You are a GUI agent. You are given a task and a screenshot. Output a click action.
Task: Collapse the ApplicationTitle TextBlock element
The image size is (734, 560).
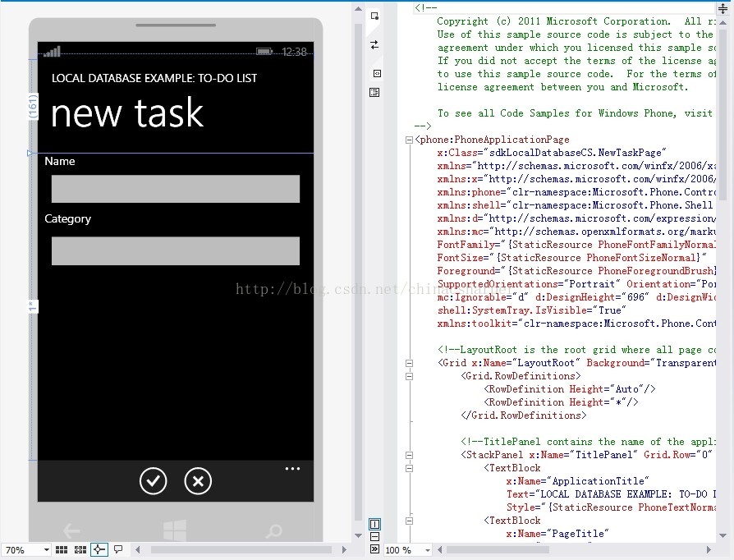(409, 468)
